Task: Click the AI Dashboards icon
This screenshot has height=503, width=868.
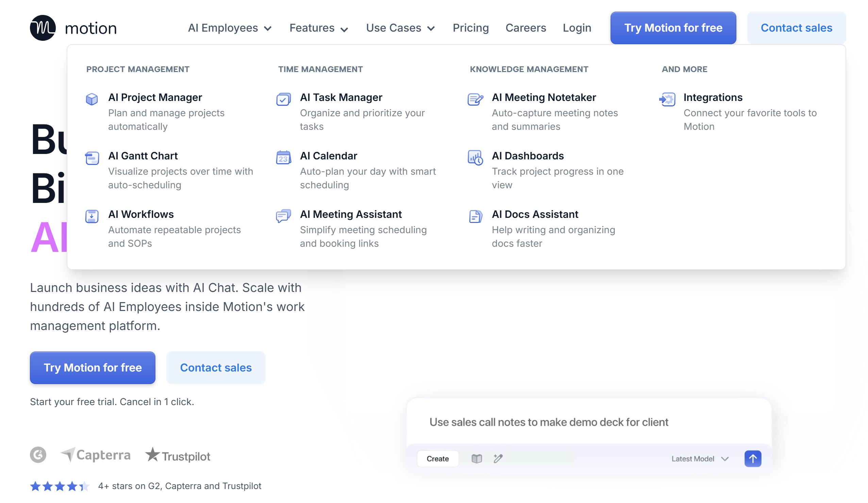Action: pos(475,158)
